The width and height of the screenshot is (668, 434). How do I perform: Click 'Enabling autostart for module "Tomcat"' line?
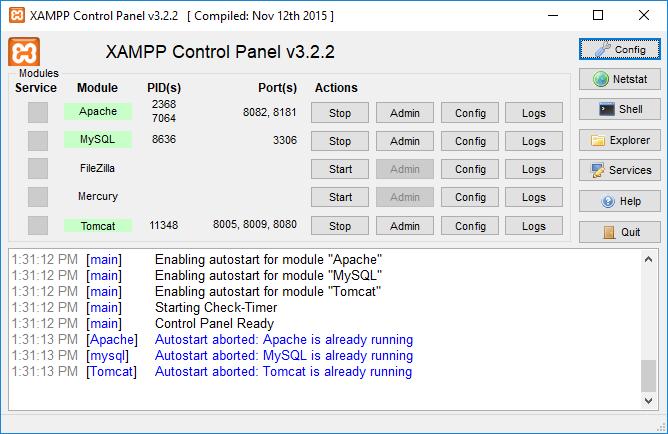(x=268, y=291)
